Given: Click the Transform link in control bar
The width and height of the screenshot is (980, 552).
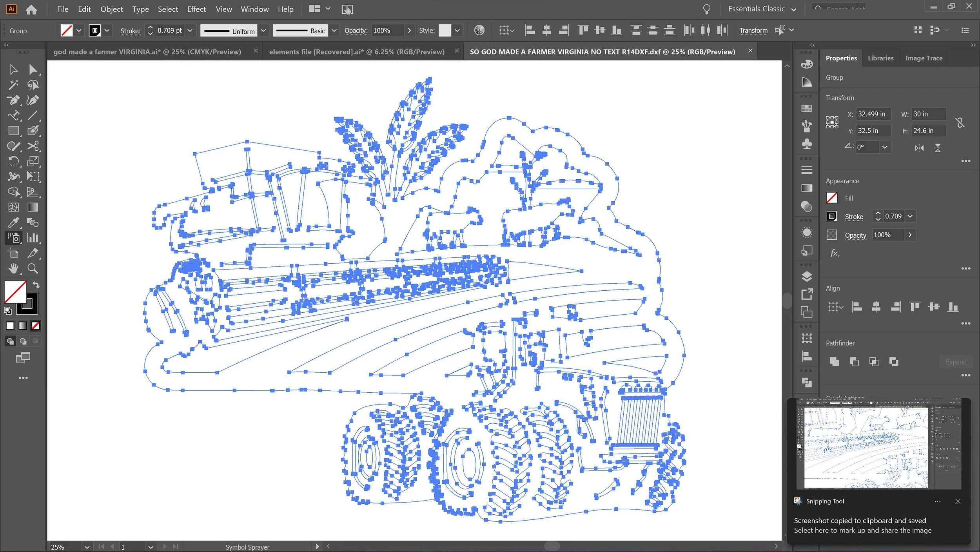Looking at the screenshot, I should [x=753, y=30].
